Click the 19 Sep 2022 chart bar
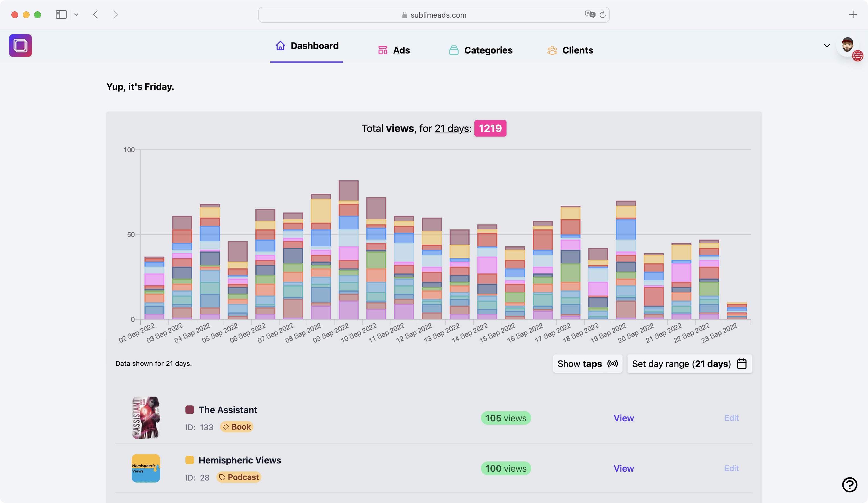The height and width of the screenshot is (503, 868). click(625, 260)
